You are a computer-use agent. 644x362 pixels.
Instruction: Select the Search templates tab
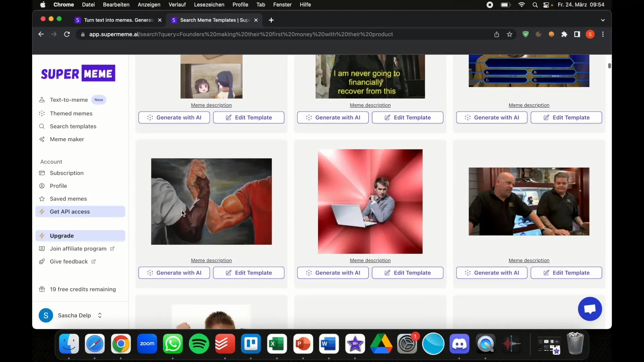tap(73, 126)
